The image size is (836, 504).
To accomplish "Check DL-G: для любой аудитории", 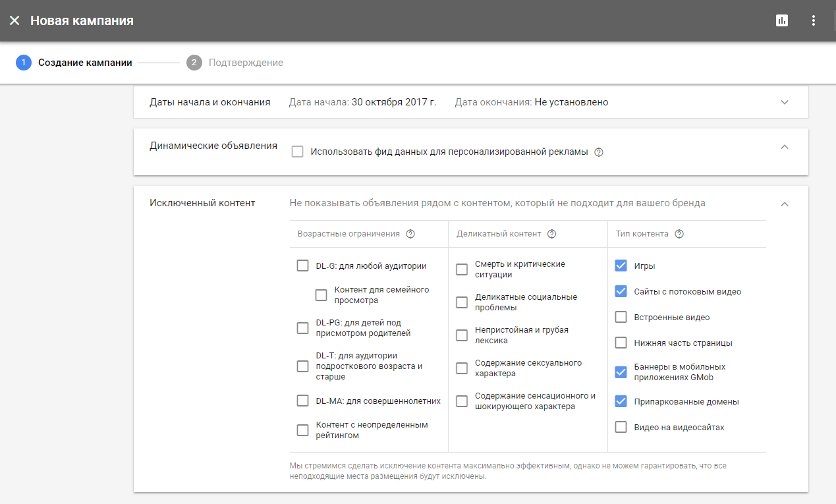I will pyautogui.click(x=302, y=266).
